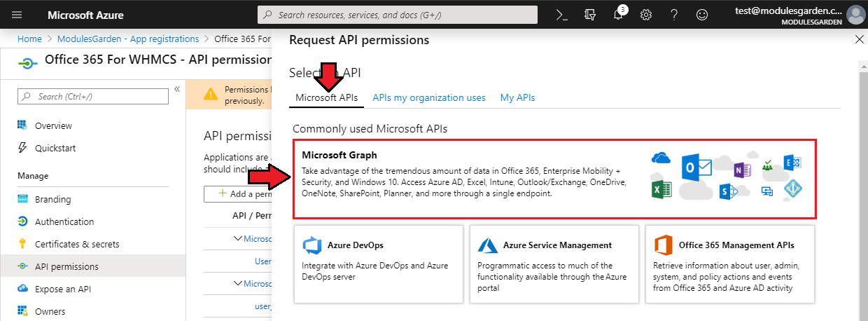Click Azure Service Management logo icon
Image resolution: width=868 pixels, height=321 pixels.
tap(487, 245)
